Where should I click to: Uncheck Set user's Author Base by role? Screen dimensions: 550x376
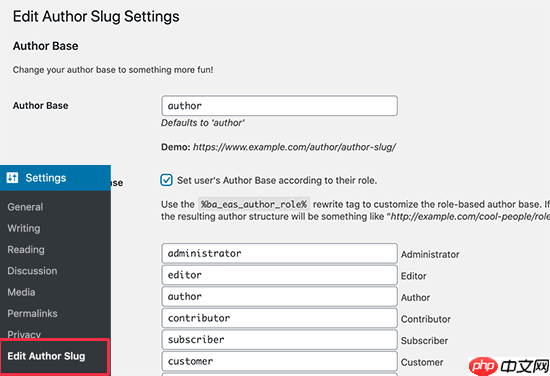(x=166, y=180)
